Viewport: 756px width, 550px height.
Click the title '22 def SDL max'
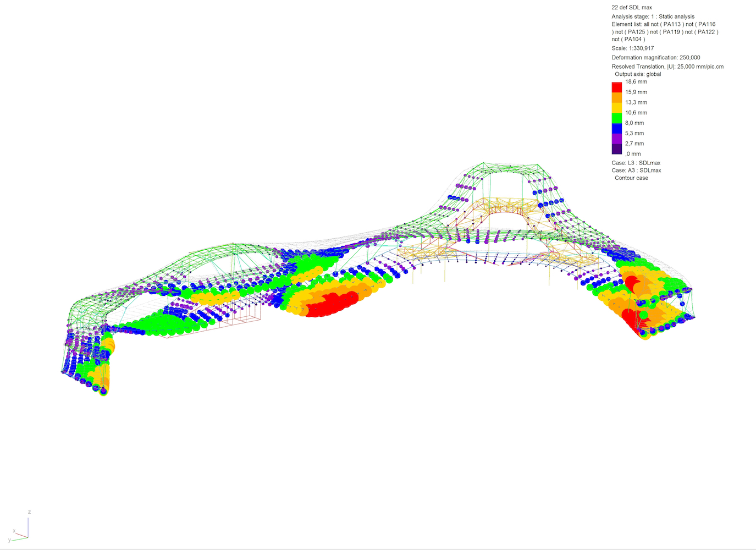(x=632, y=8)
